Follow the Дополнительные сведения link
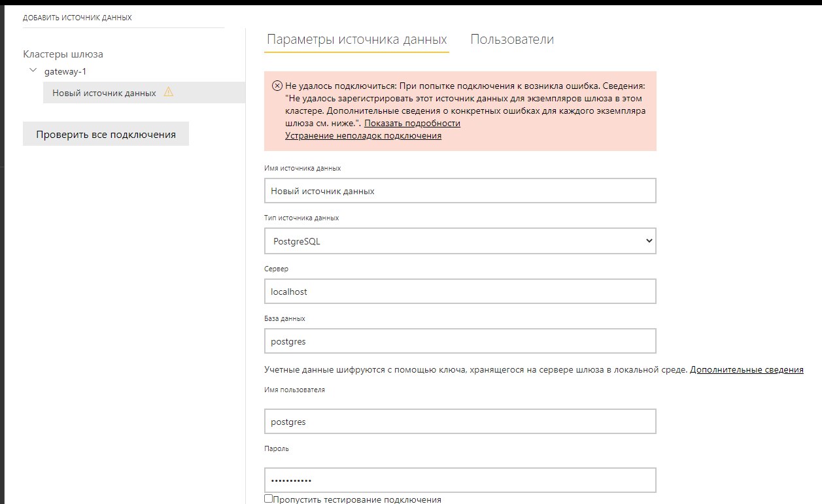822x504 pixels. click(x=747, y=369)
